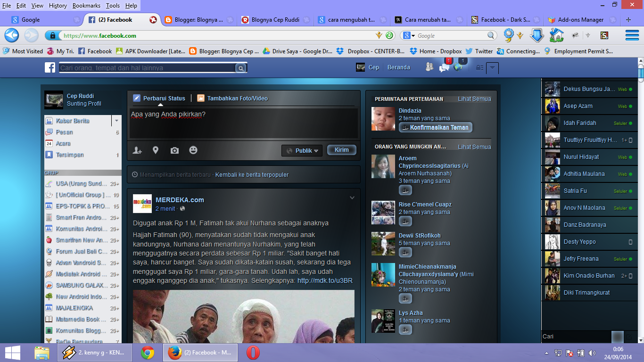Open the Twitter bookmark

(x=479, y=51)
